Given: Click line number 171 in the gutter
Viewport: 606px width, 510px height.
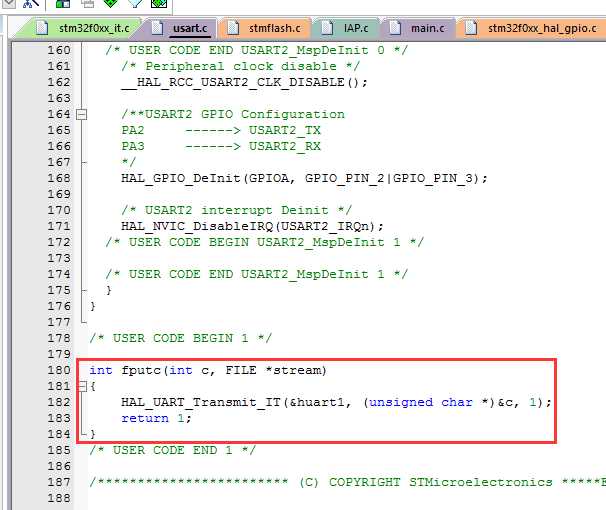Looking at the screenshot, I should coord(59,226).
